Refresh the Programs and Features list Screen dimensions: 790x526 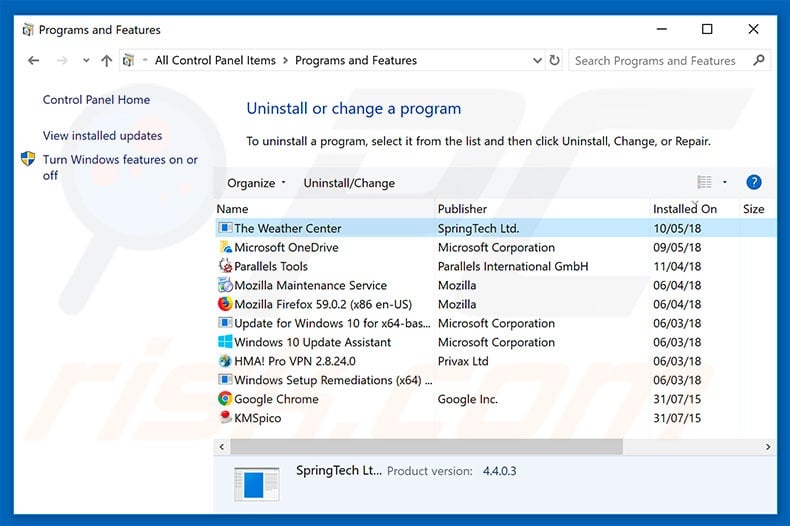554,60
